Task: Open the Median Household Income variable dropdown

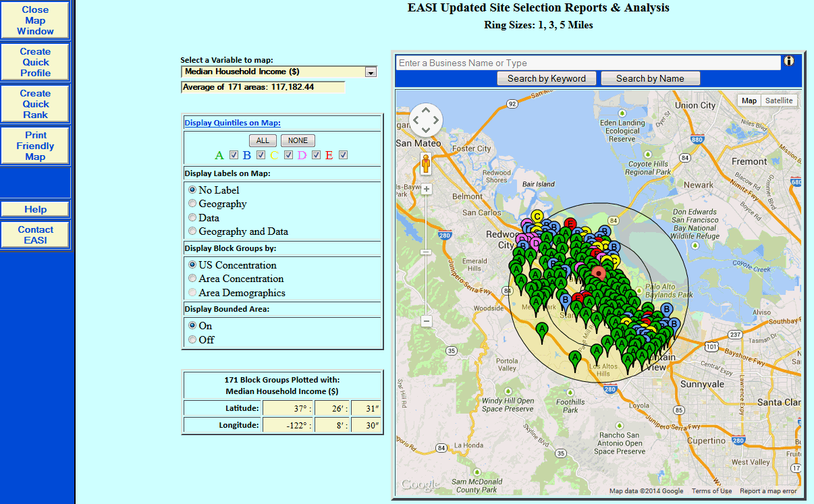Action: 279,72
